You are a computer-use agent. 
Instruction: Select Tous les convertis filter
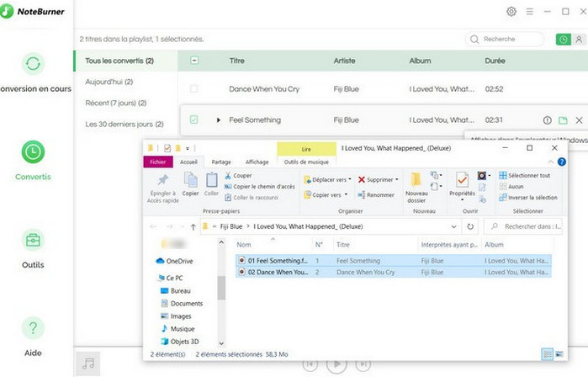click(126, 61)
